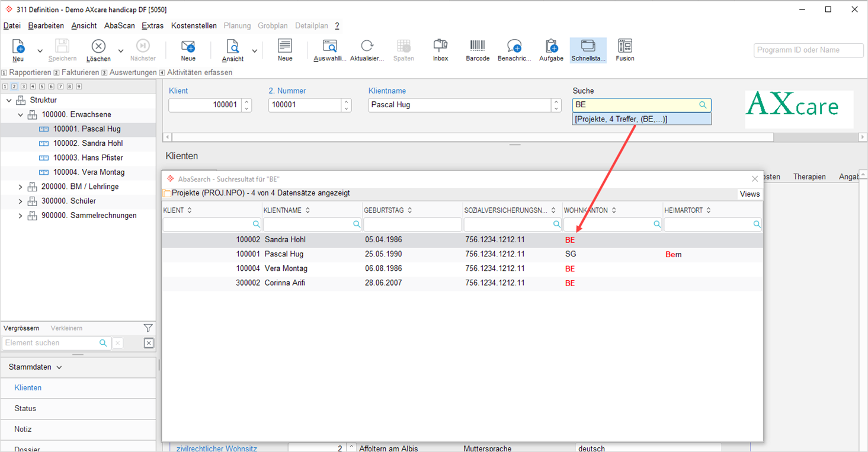Click search icon in Element suchen box
This screenshot has width=868, height=452.
pos(103,343)
